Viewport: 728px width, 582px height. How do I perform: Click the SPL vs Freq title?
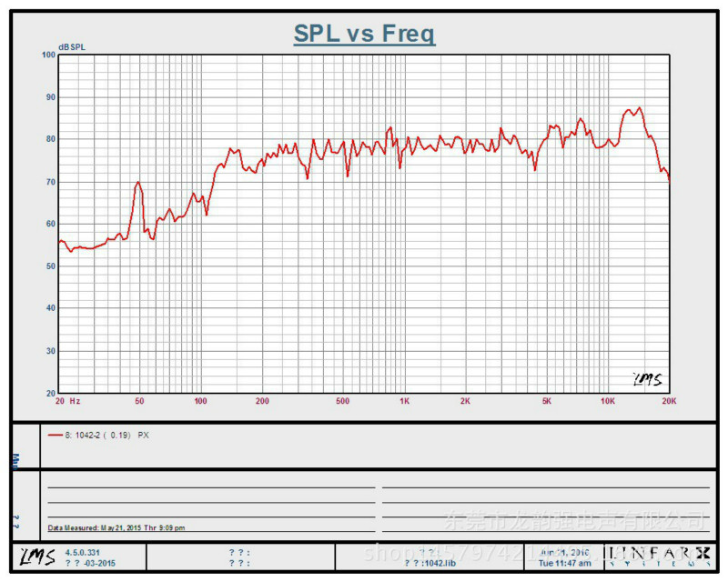coord(364,35)
